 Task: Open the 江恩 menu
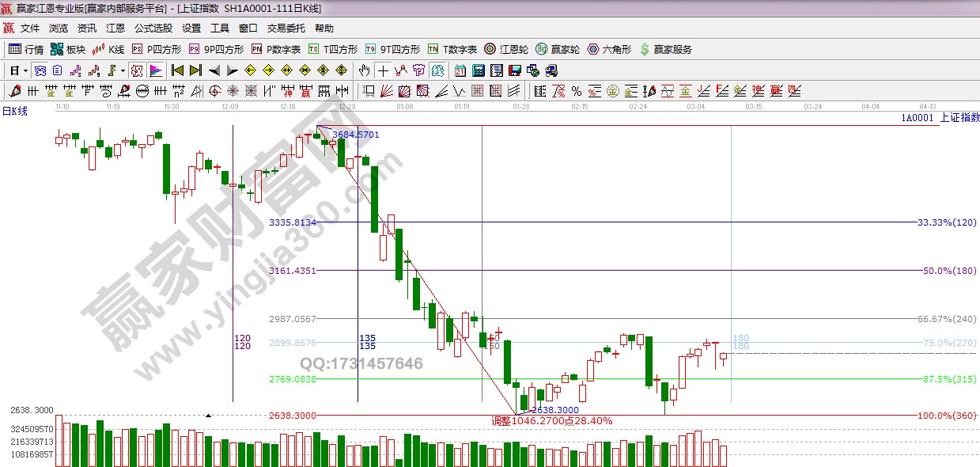(115, 28)
